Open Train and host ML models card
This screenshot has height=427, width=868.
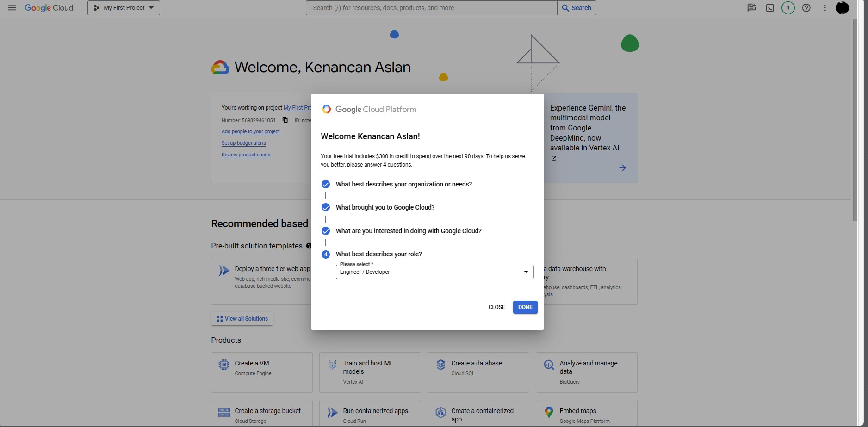(x=370, y=372)
